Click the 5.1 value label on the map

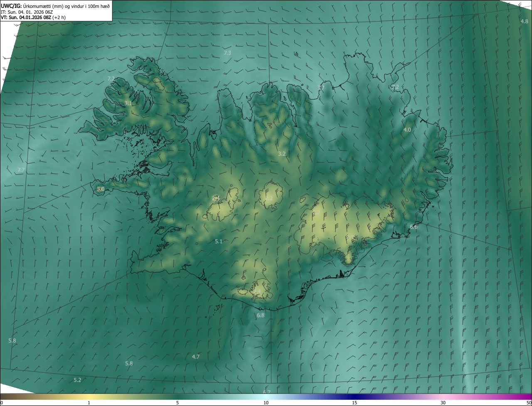[x=219, y=242]
